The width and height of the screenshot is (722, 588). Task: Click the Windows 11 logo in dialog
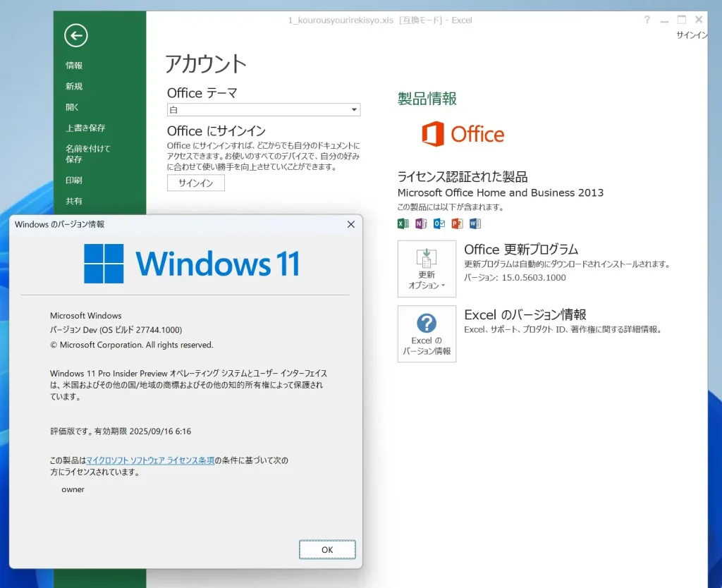(192, 264)
